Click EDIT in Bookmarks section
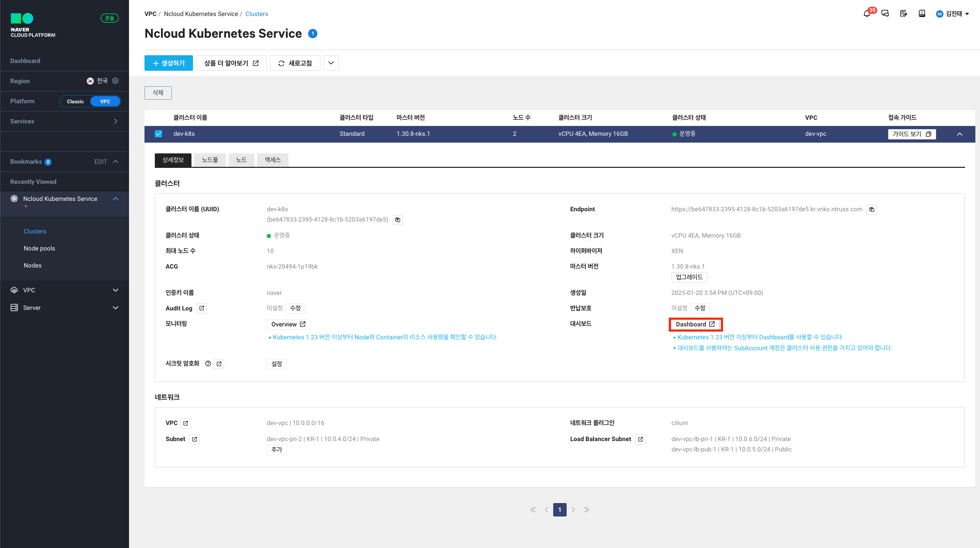The image size is (980, 548). coord(101,162)
